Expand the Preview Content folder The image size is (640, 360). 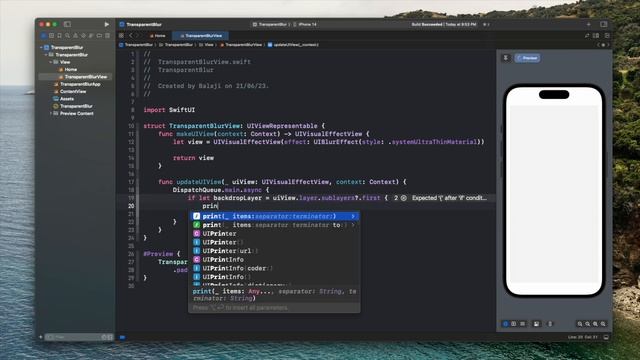click(51, 113)
